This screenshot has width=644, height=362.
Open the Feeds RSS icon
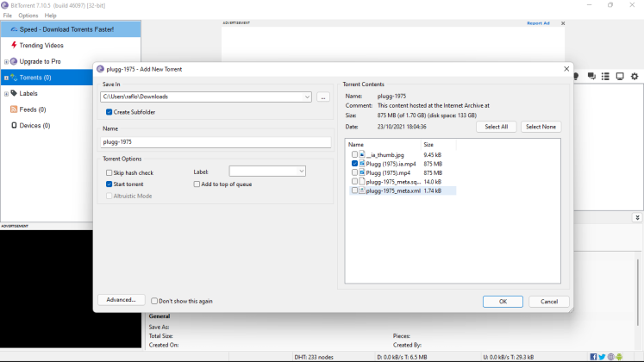pyautogui.click(x=14, y=109)
